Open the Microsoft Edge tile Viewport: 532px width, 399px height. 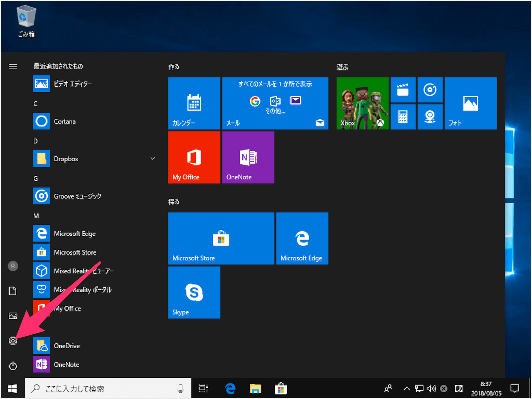(x=302, y=238)
